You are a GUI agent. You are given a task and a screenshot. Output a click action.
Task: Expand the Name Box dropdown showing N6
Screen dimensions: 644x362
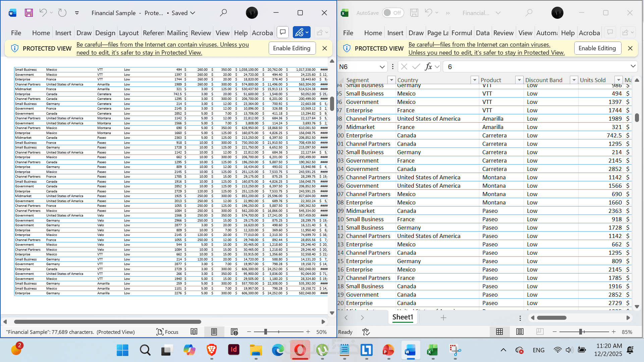(x=382, y=67)
